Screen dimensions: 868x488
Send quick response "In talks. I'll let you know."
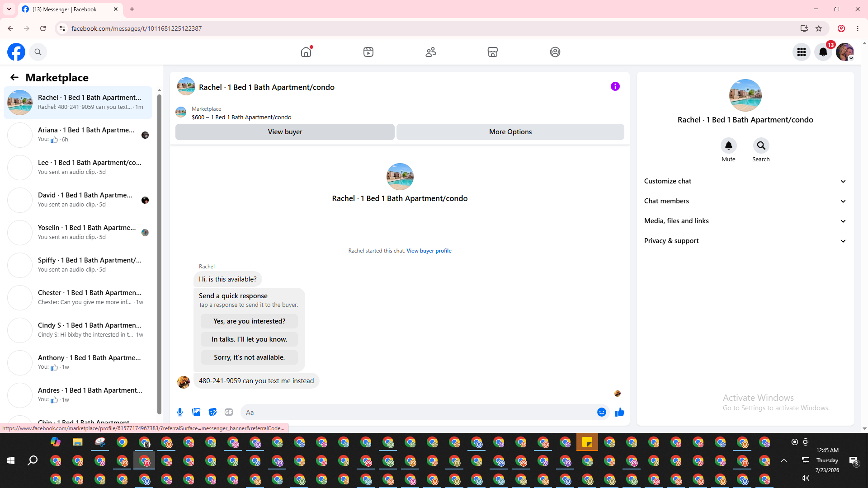point(250,339)
